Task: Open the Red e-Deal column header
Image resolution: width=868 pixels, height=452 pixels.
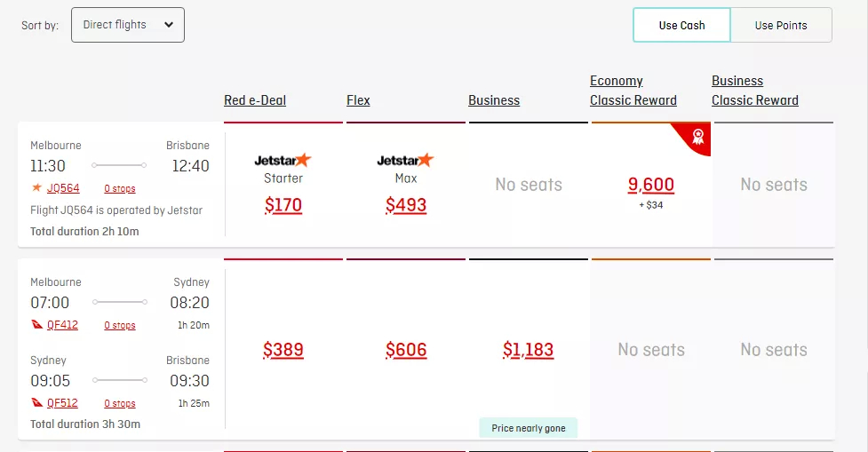Action: click(255, 100)
